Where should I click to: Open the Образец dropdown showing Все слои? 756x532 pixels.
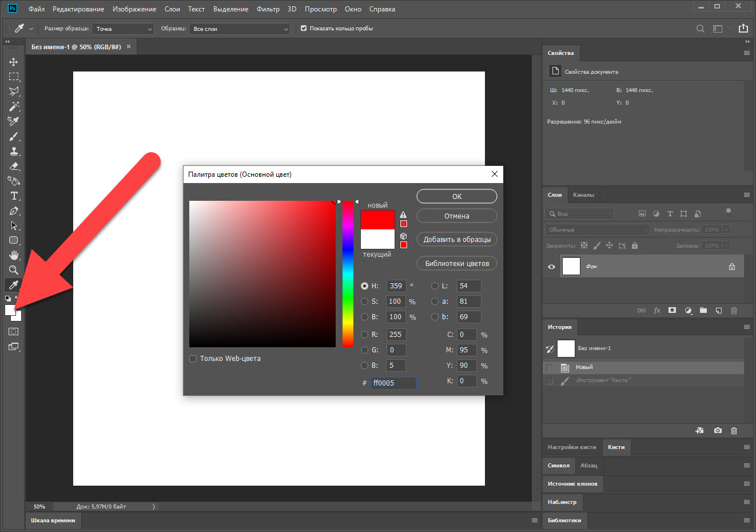pyautogui.click(x=240, y=29)
